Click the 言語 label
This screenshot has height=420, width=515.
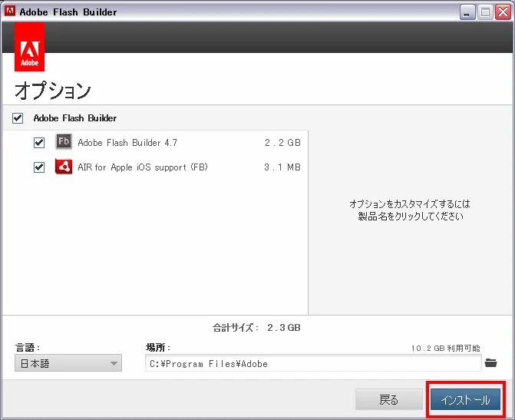tap(28, 347)
